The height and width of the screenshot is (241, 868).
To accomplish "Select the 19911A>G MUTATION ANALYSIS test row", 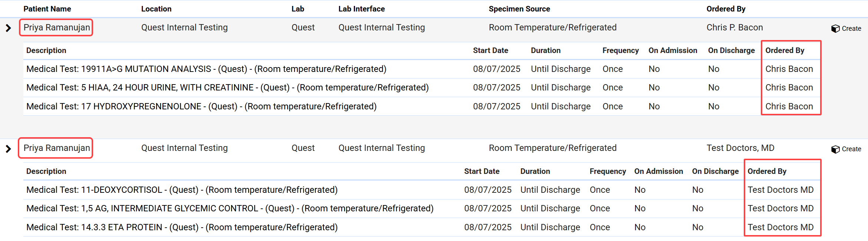I will [206, 69].
